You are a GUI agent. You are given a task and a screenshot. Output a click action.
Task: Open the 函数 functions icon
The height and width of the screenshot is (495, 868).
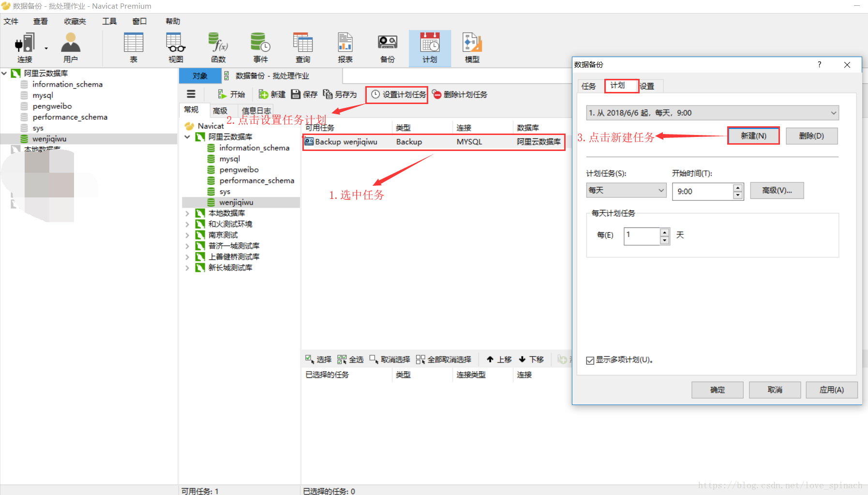pos(218,47)
